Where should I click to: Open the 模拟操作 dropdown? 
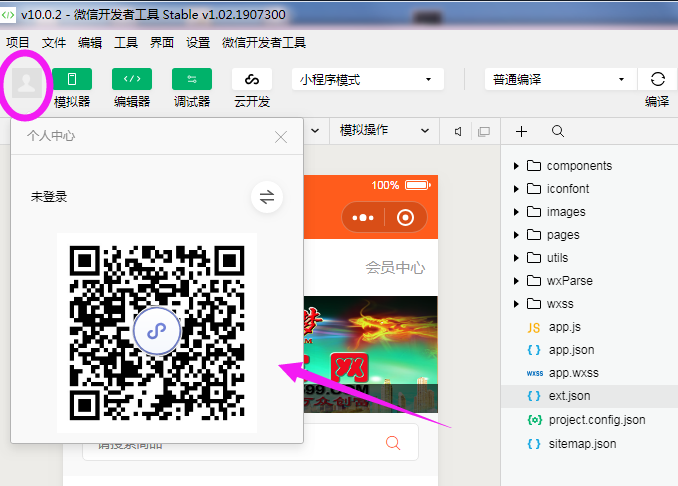(x=384, y=130)
